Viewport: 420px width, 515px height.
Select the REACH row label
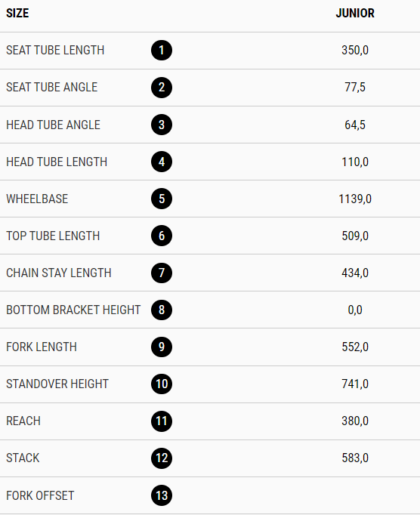coord(23,421)
